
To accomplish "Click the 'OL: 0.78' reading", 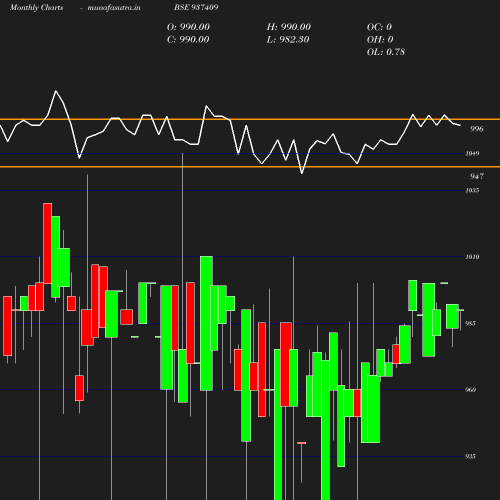I will click(386, 52).
